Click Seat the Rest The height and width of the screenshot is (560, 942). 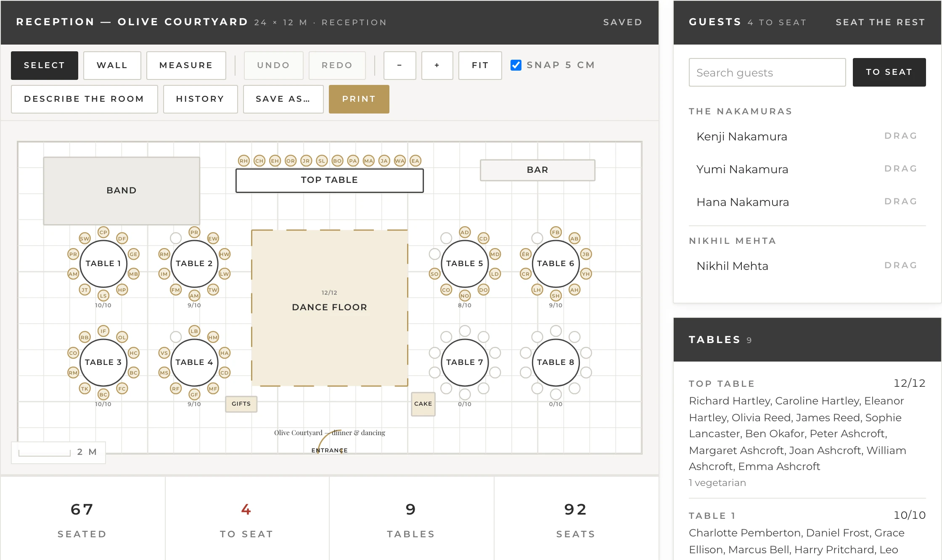tap(880, 22)
